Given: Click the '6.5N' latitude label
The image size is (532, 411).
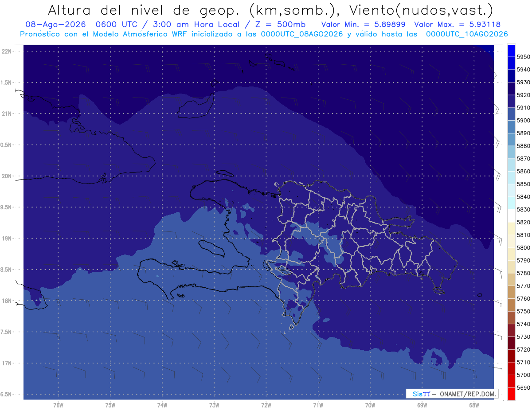Looking at the screenshot, I should 6,394.
